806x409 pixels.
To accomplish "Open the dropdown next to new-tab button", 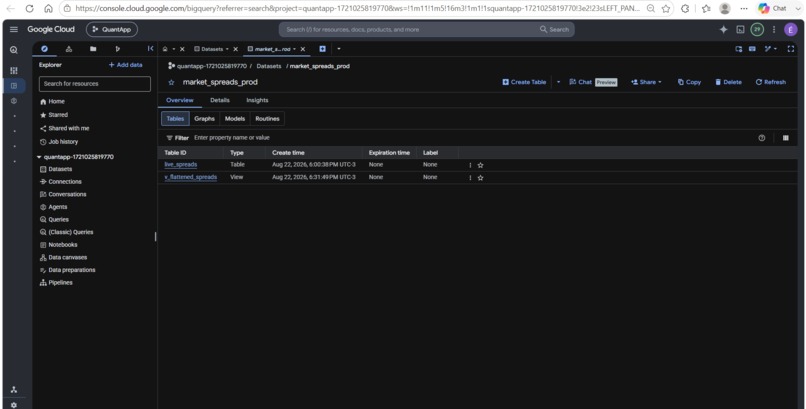I will (x=338, y=49).
